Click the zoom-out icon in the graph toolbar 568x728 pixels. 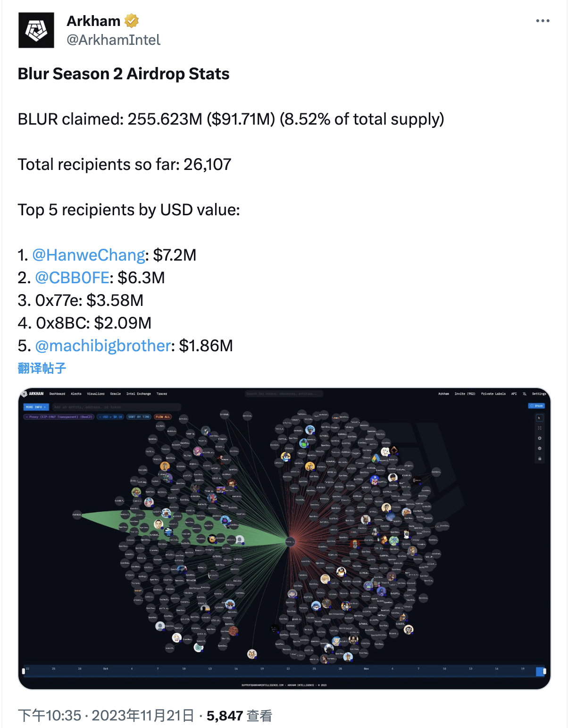(x=539, y=448)
